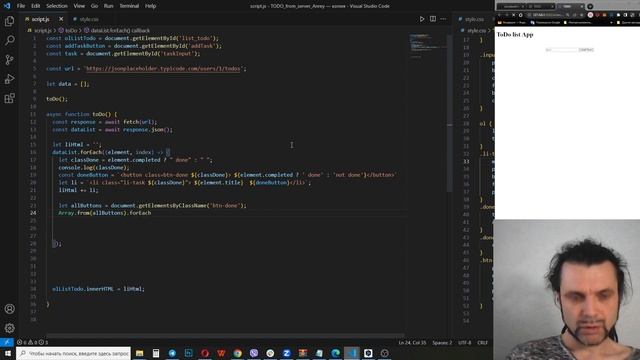
Task: Open the Edit menu
Action: tap(36, 6)
